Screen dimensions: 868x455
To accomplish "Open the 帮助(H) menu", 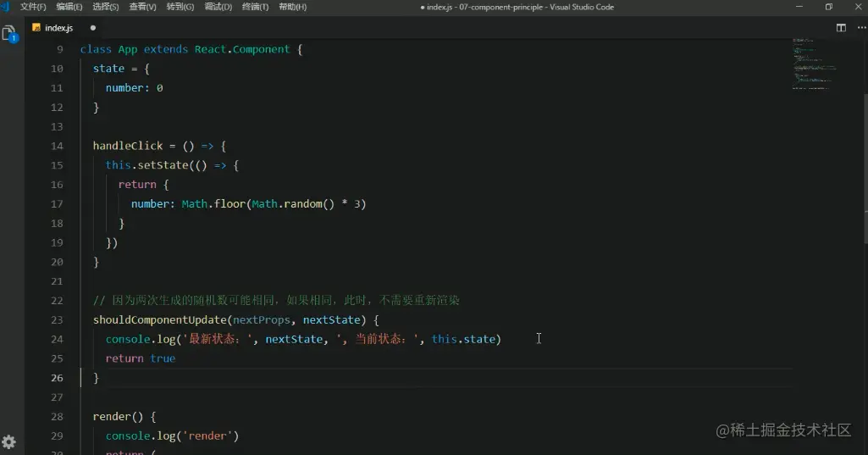I will pyautogui.click(x=293, y=7).
